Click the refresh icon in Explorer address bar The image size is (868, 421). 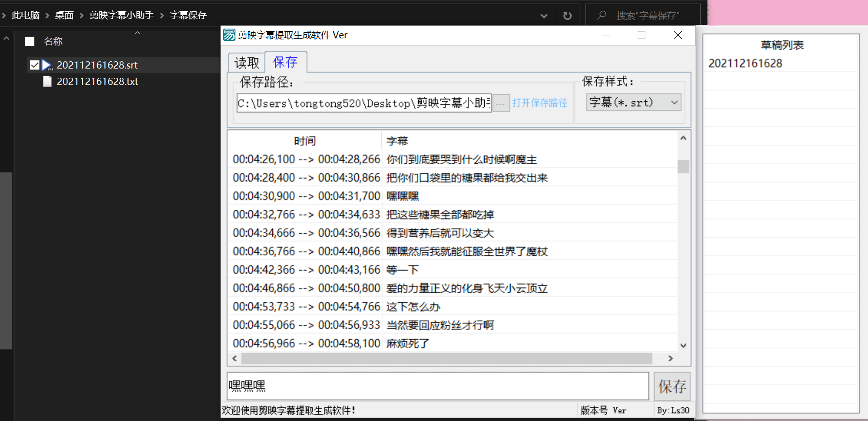click(567, 15)
